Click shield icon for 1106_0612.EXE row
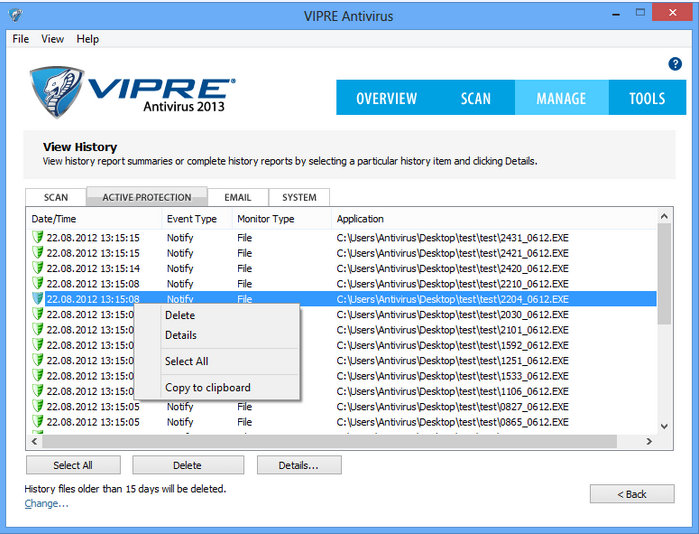Viewport: 699px width, 534px height. point(38,391)
